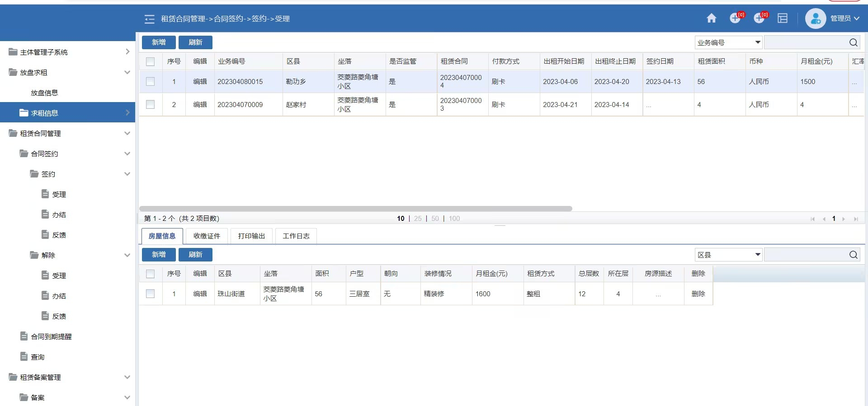Click the 租赁备案管理 folder icon
868x406 pixels.
[13, 377]
